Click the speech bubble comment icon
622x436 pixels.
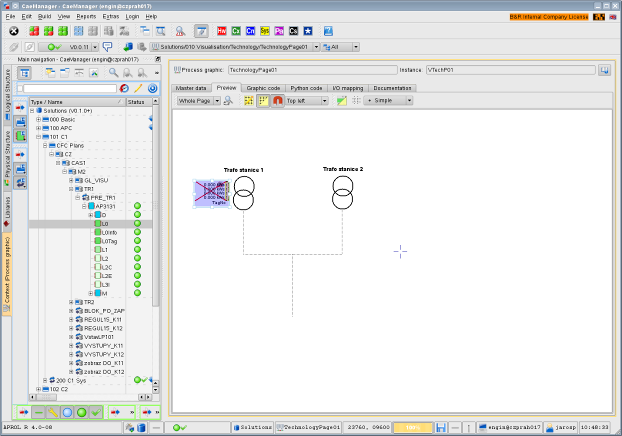click(x=107, y=47)
